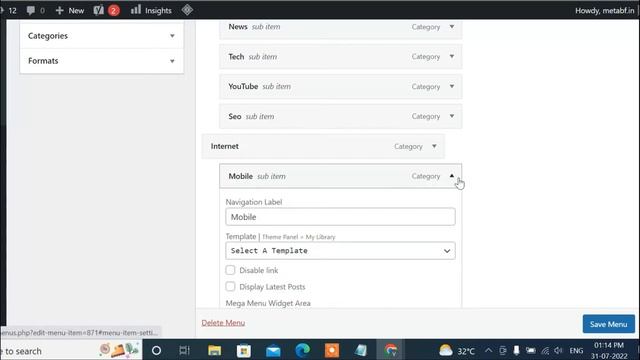Click the ENG language indicator
The height and width of the screenshot is (360, 640).
576,351
